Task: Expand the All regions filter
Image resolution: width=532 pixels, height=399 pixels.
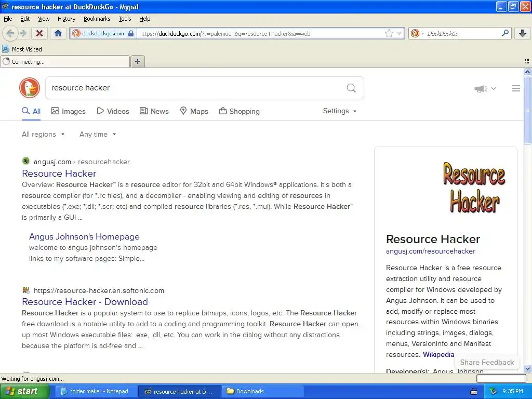Action: pos(43,135)
